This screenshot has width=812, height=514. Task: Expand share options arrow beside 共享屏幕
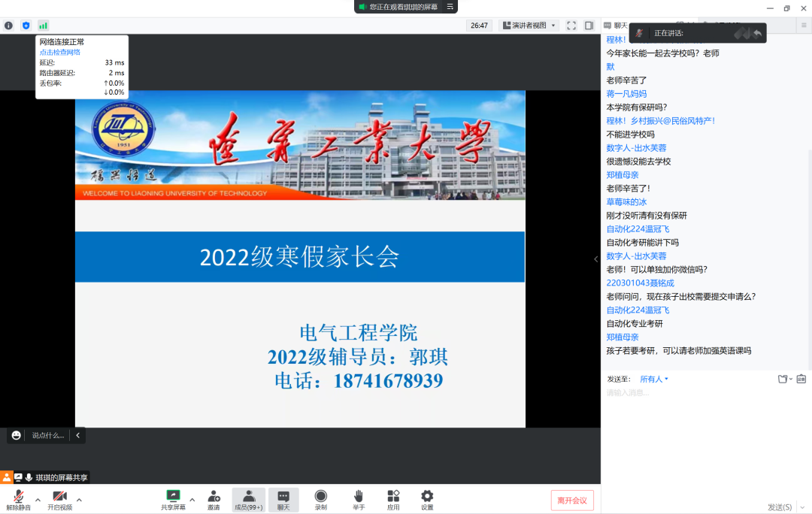click(x=192, y=500)
